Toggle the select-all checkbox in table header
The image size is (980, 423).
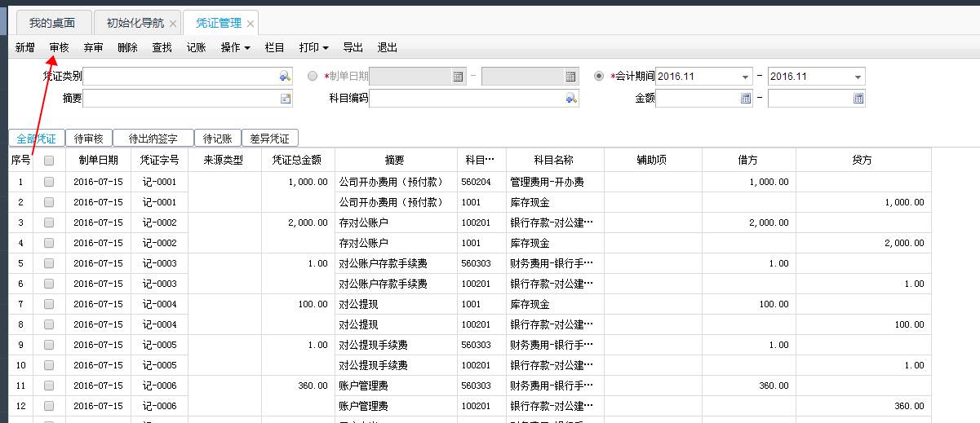point(49,161)
